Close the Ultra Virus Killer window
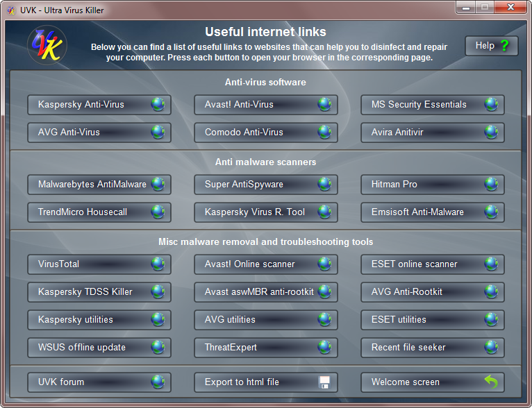Image resolution: width=532 pixels, height=408 pixels. point(510,8)
